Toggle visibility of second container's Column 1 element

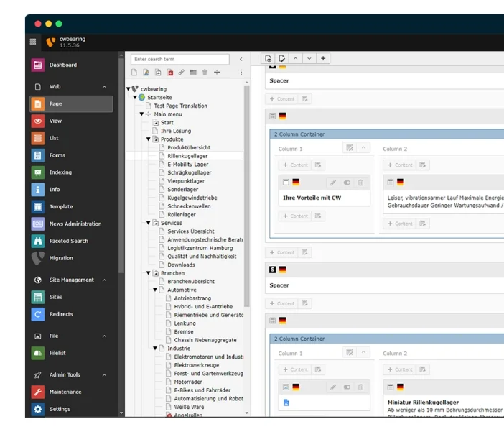click(347, 387)
